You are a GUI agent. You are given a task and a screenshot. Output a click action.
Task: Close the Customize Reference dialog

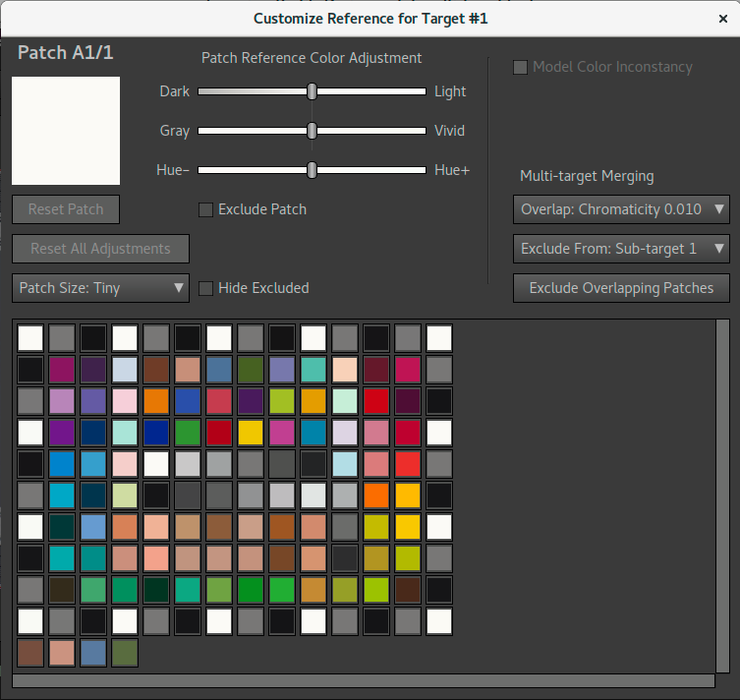pyautogui.click(x=723, y=19)
